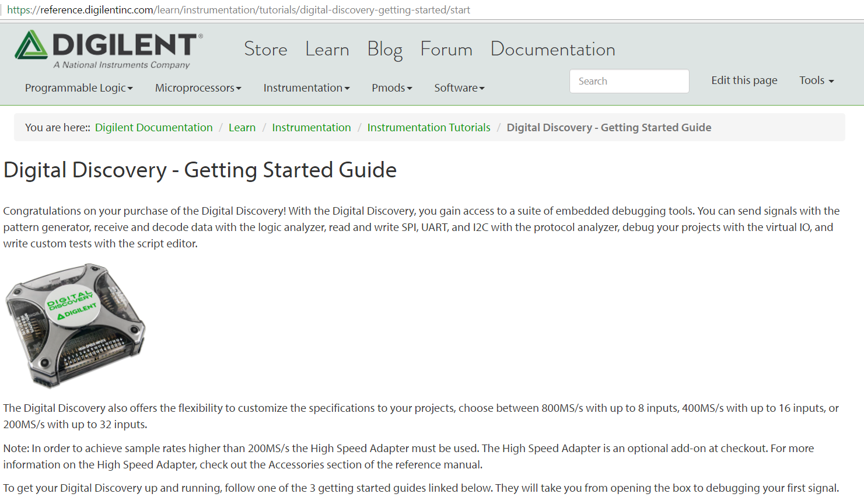Select Learn in the top navigation

[x=327, y=49]
